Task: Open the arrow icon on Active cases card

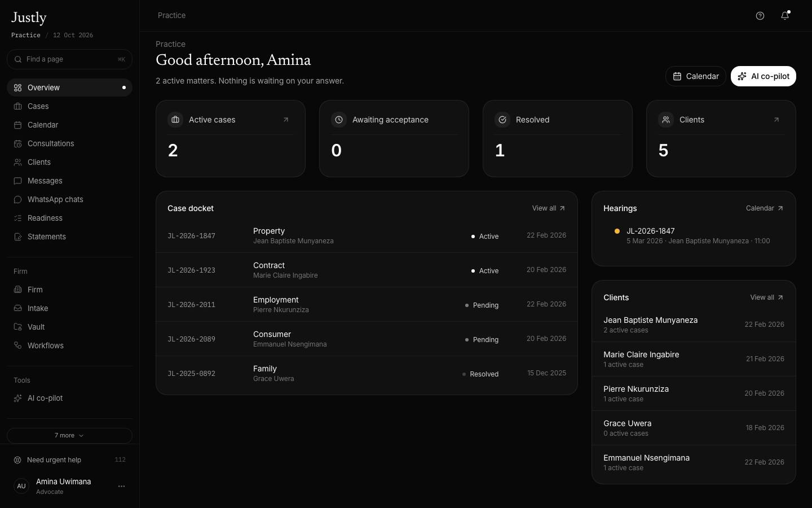Action: (x=286, y=120)
